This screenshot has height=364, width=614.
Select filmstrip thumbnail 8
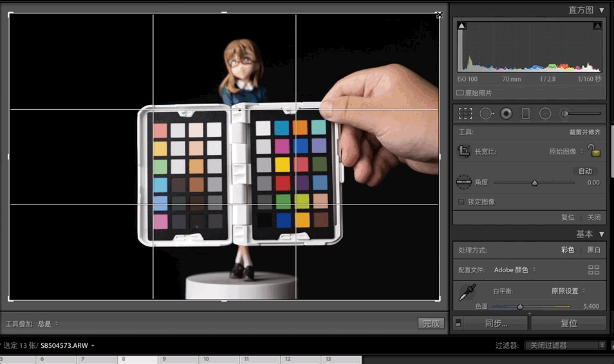tap(138, 359)
